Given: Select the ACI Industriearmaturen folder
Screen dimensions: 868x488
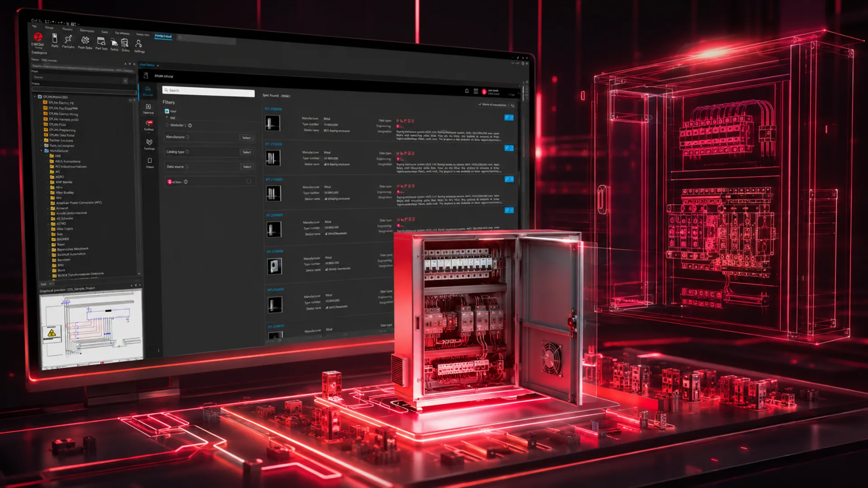Looking at the screenshot, I should click(x=68, y=167).
